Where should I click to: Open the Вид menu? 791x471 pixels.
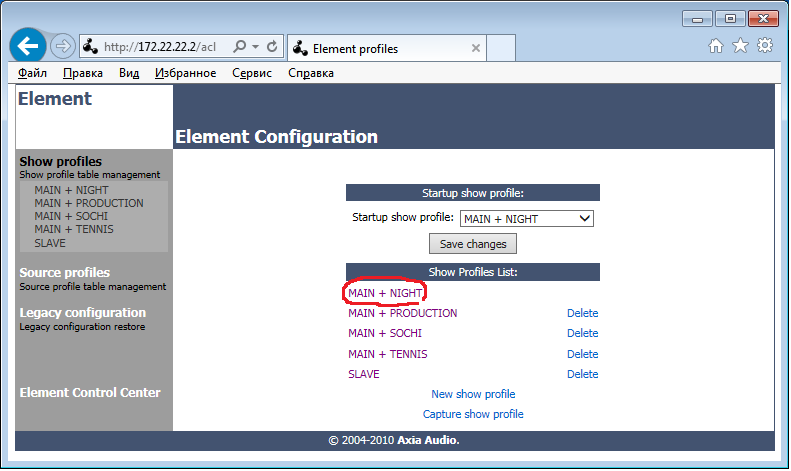point(129,73)
